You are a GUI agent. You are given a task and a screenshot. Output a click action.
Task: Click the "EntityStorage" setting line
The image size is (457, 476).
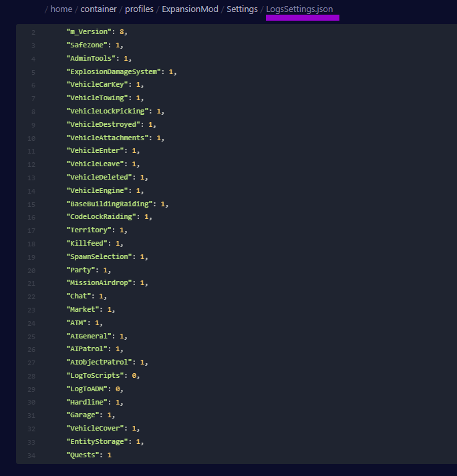(98, 442)
